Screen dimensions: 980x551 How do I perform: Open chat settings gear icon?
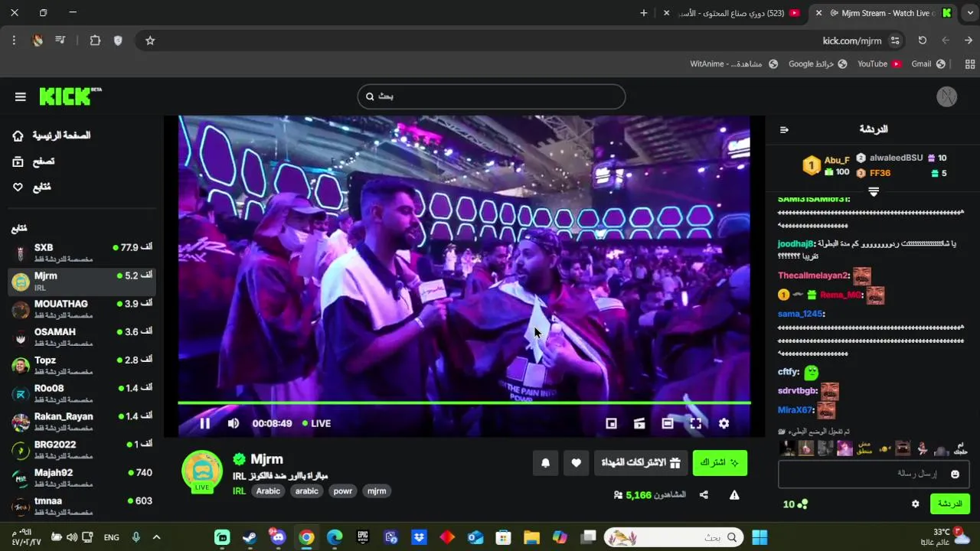(x=915, y=504)
